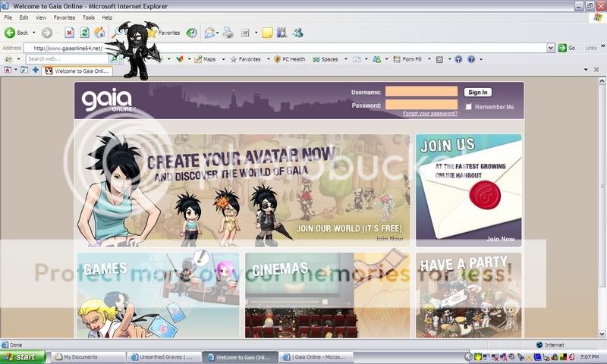Expand the Form Fill dropdown arrow
The width and height of the screenshot is (607, 364).
[x=429, y=59]
